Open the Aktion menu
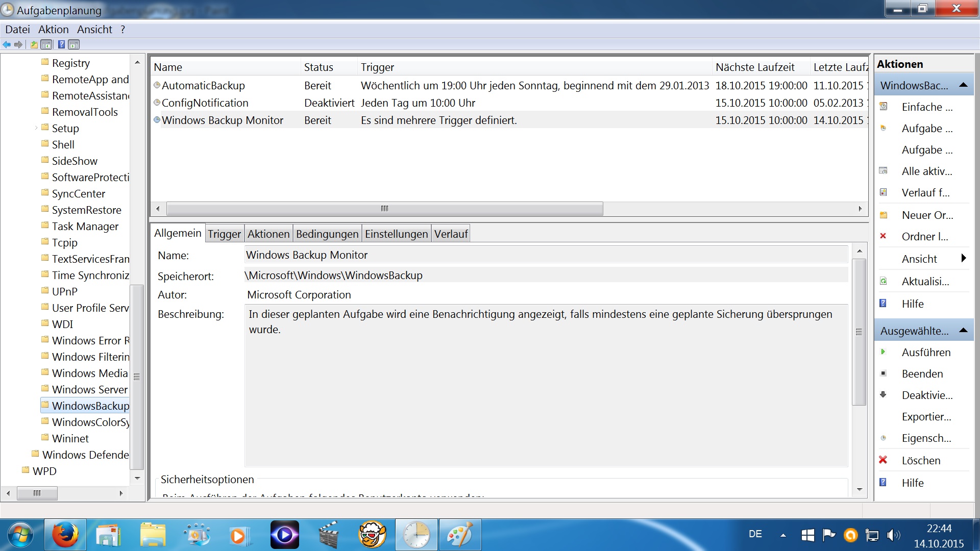 [x=53, y=30]
